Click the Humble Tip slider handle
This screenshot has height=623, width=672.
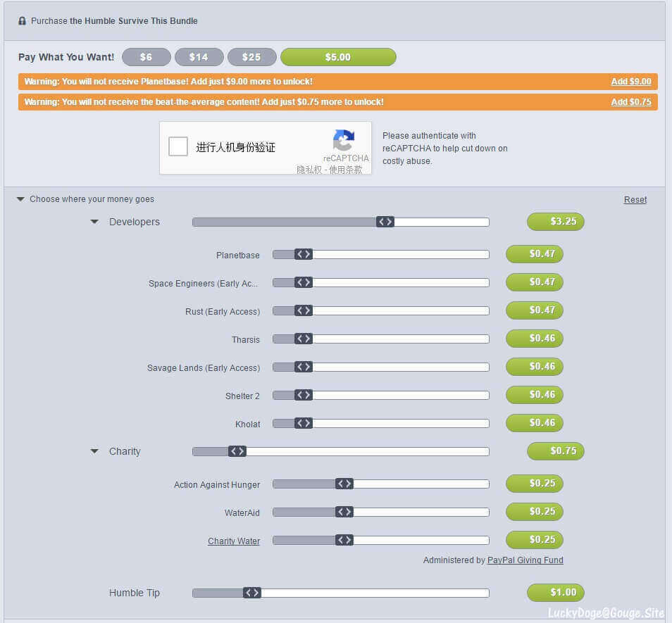click(x=253, y=592)
